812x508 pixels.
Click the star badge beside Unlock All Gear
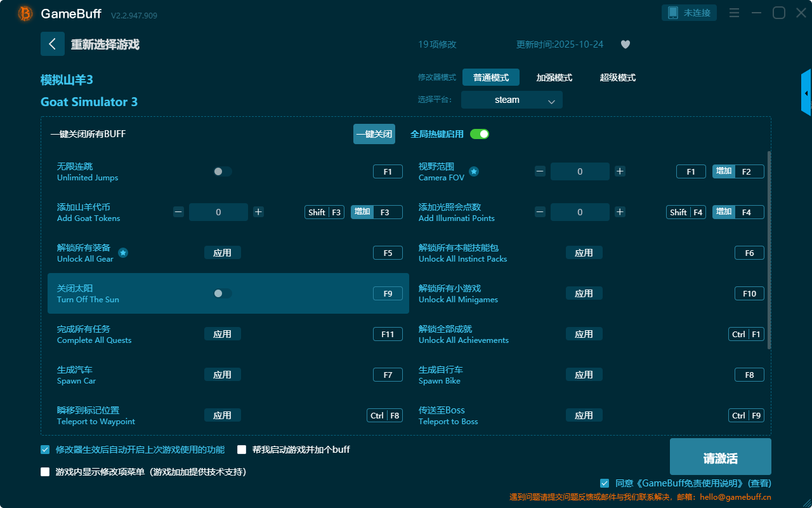[x=123, y=253]
